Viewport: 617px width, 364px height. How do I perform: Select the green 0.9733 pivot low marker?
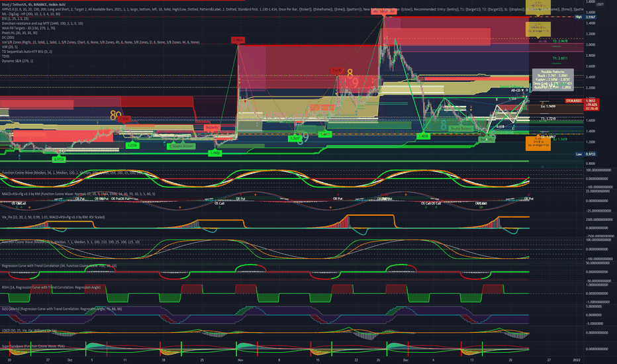tap(59, 159)
